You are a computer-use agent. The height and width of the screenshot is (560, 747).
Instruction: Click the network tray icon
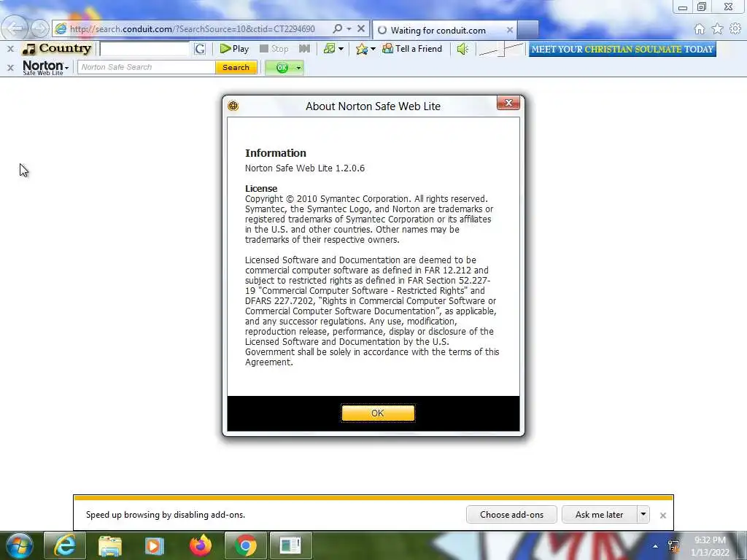(673, 545)
